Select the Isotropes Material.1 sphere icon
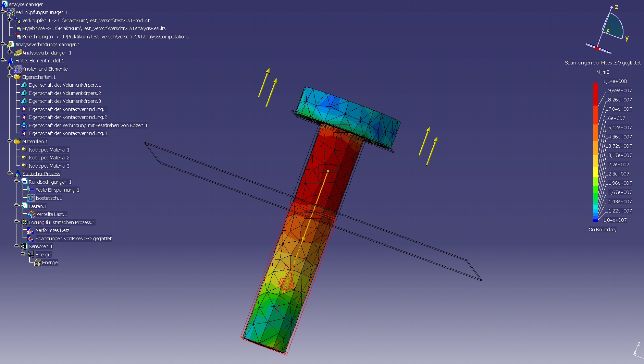Image resolution: width=644 pixels, height=364 pixels. click(24, 150)
